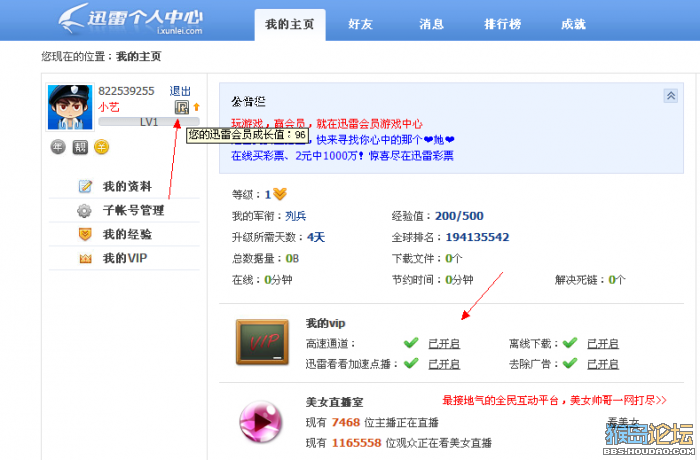Image resolution: width=700 pixels, height=460 pixels.
Task: Click green checkmark for 去除广告
Action: tap(570, 363)
